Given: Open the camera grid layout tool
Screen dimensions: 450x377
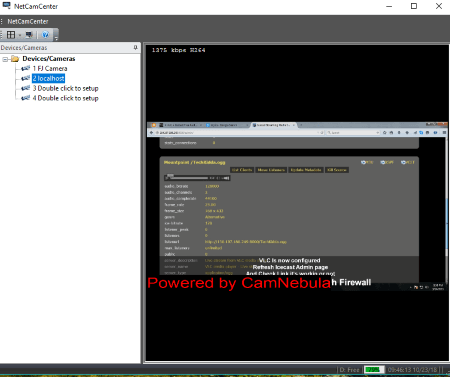Looking at the screenshot, I should (11, 35).
